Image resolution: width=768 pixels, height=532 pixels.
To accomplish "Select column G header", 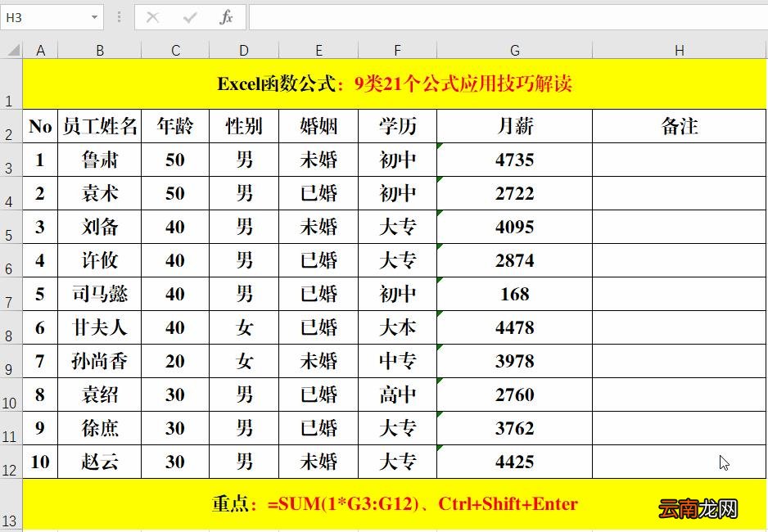I will 515,50.
